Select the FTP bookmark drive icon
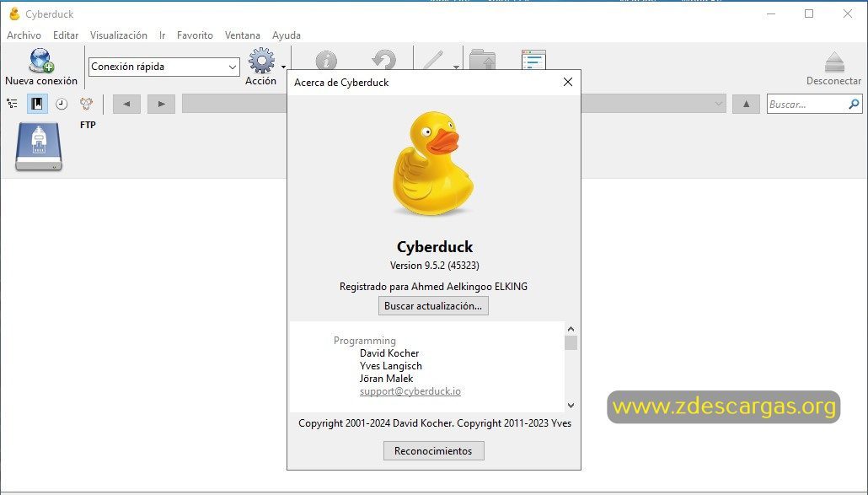Screen dimensions: 868x495 click(x=38, y=147)
